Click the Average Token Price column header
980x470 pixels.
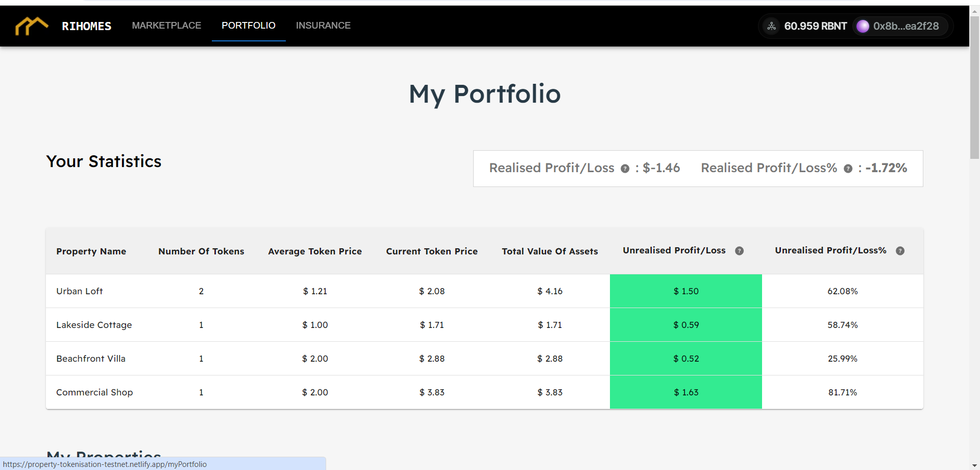point(315,251)
